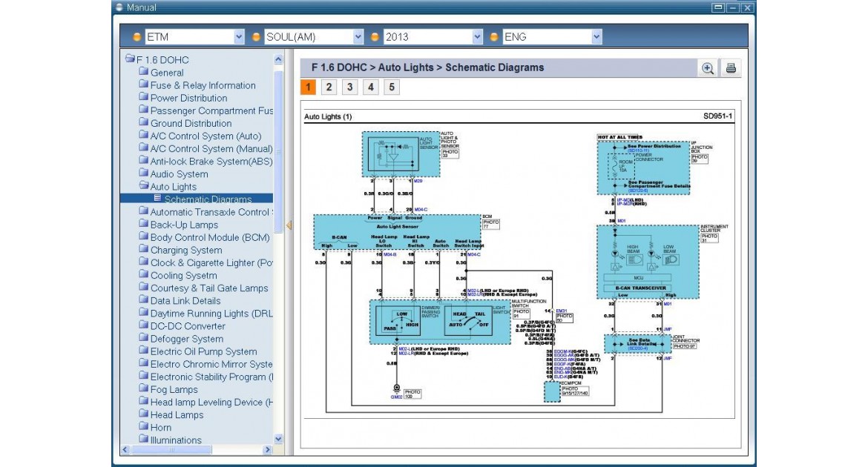Open the Horn folder
This screenshot has height=467, width=868.
(x=155, y=428)
